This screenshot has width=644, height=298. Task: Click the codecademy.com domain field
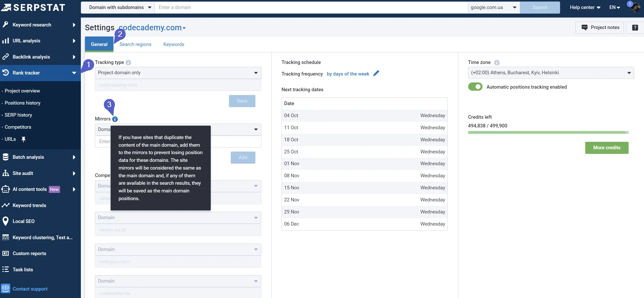tap(178, 85)
